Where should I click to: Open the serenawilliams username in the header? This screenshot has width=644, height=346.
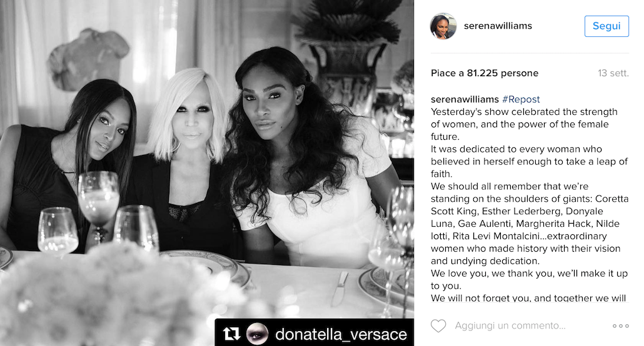pos(498,26)
